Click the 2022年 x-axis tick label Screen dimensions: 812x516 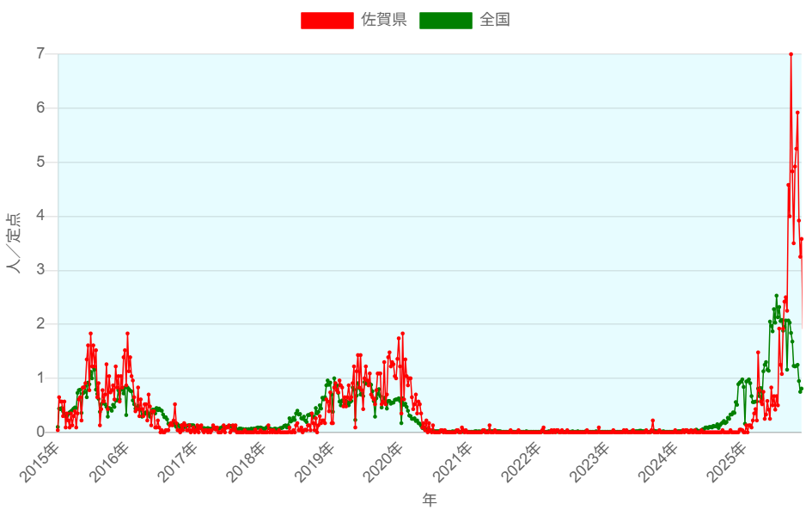[x=522, y=462]
